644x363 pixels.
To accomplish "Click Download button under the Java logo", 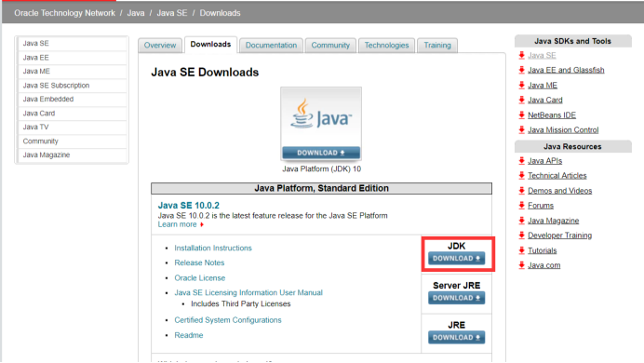I will (321, 153).
